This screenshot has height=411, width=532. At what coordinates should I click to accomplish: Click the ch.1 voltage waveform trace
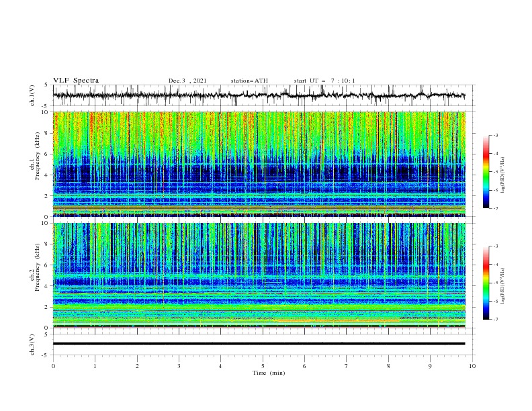coord(259,95)
